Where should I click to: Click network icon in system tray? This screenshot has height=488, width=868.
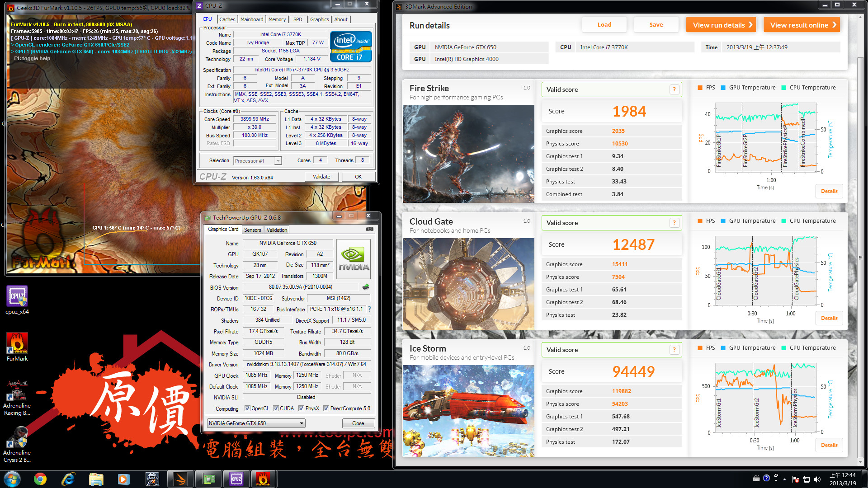[806, 479]
